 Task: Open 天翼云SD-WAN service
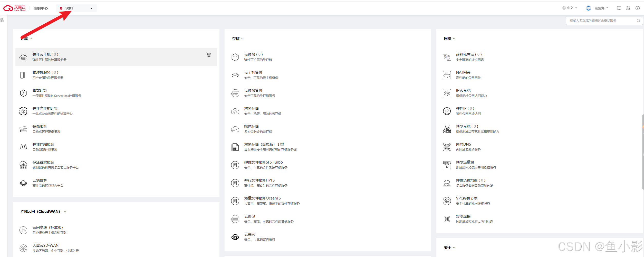(x=116, y=248)
